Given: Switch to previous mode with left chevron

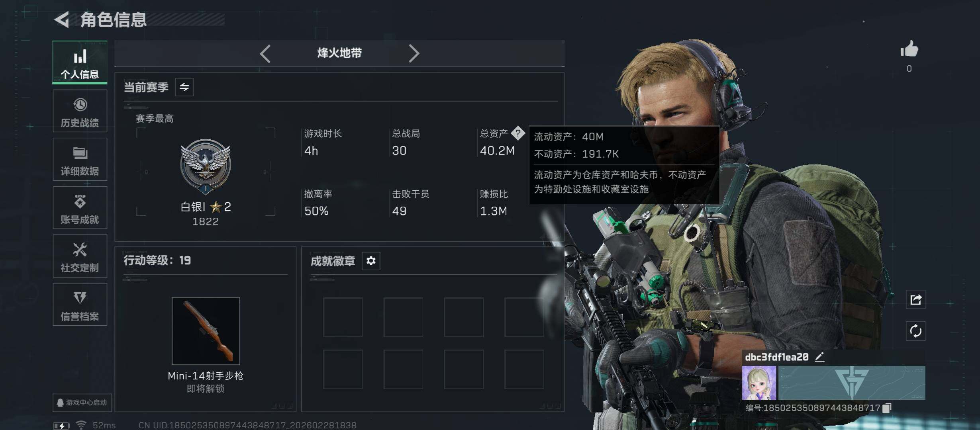Looking at the screenshot, I should click(x=265, y=53).
